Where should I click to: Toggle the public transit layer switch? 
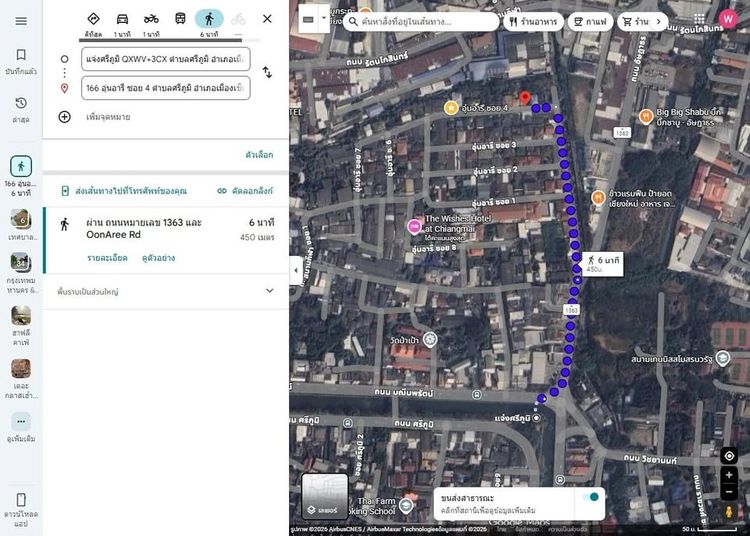[591, 497]
